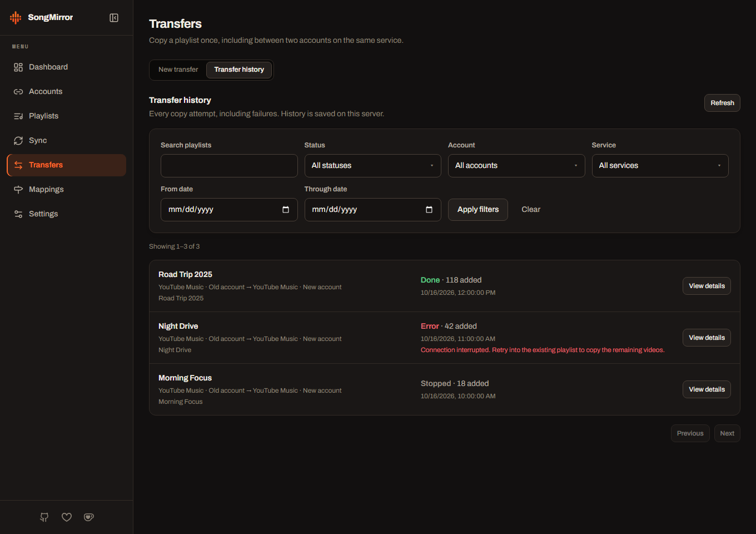Open Playlists via its music list icon

18,116
